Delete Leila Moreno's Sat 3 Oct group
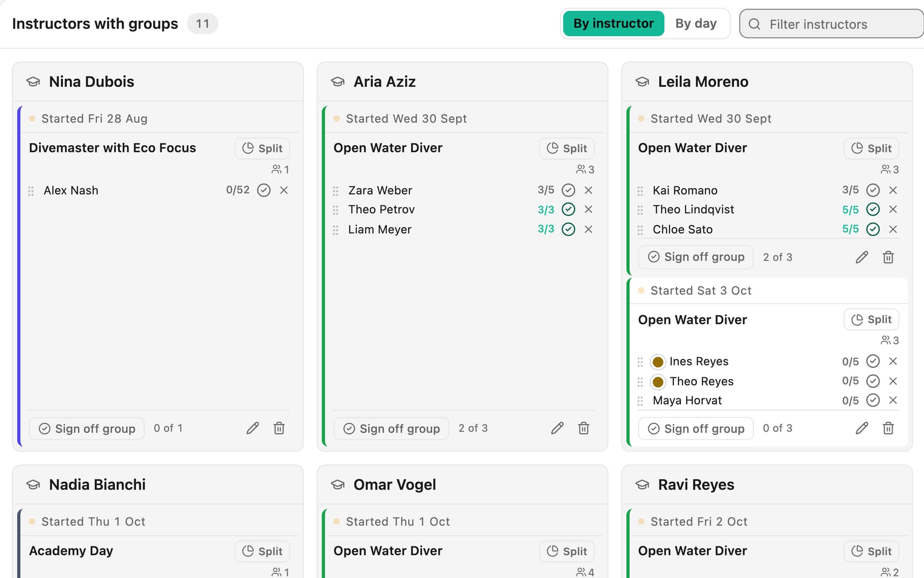 tap(888, 428)
